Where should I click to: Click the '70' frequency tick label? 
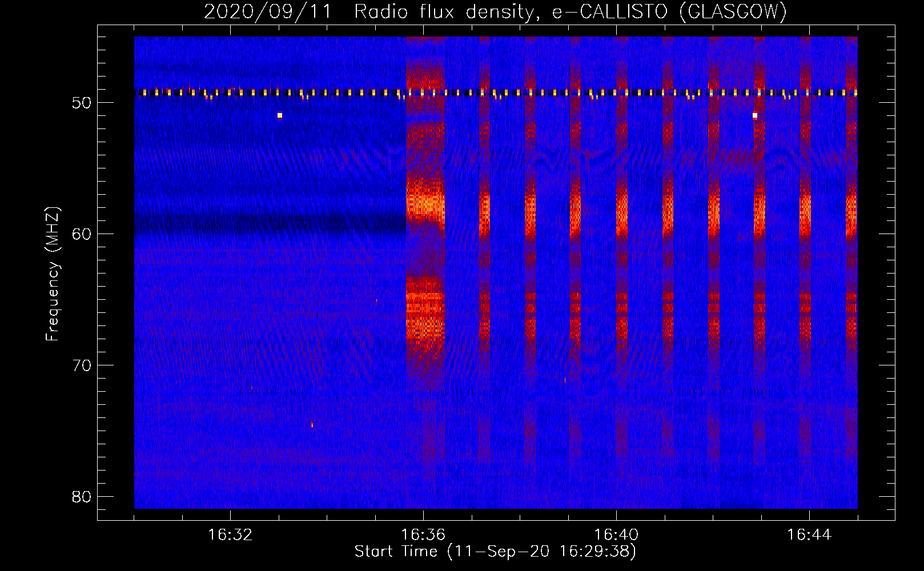click(82, 365)
